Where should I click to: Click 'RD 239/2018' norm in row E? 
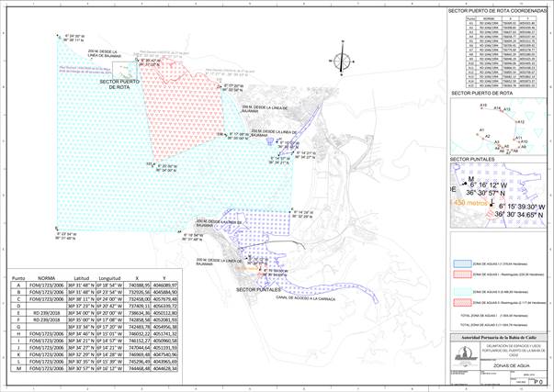47,313
